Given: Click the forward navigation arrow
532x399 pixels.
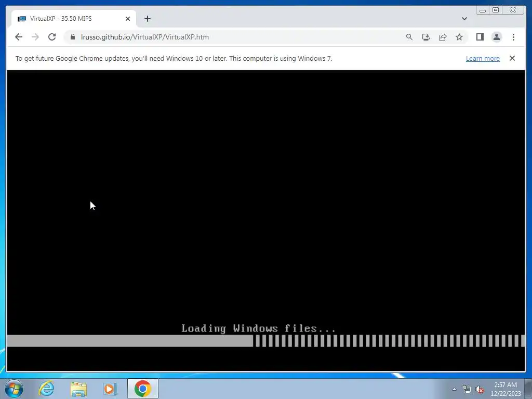Looking at the screenshot, I should (x=35, y=37).
